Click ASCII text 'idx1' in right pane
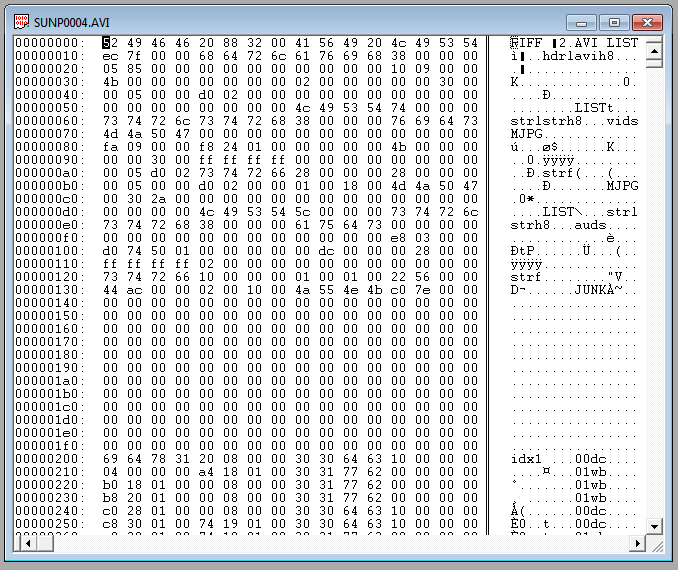Image resolution: width=678 pixels, height=570 pixels. point(526,458)
